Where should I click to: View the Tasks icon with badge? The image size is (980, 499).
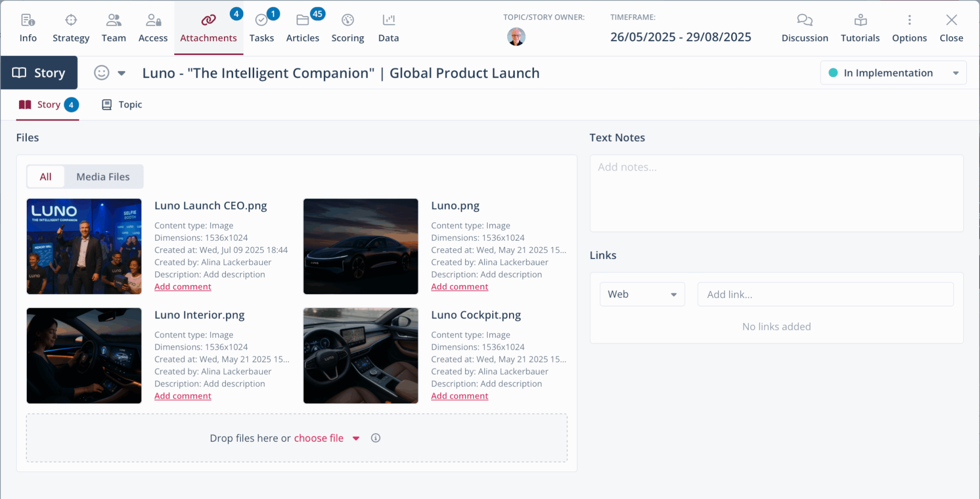coord(261,27)
